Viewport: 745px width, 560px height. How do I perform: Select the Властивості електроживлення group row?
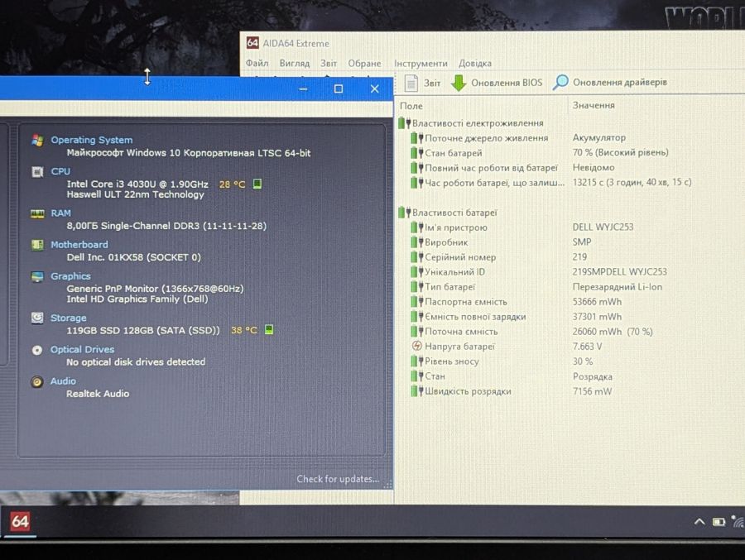[471, 123]
